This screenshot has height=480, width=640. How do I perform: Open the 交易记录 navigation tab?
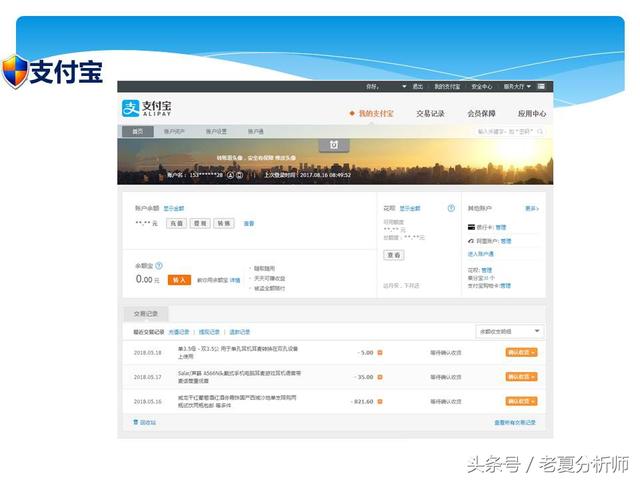tap(430, 114)
